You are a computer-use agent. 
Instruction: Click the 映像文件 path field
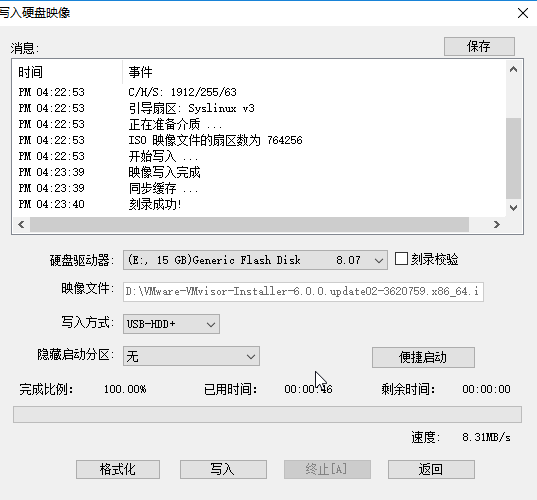(x=303, y=292)
